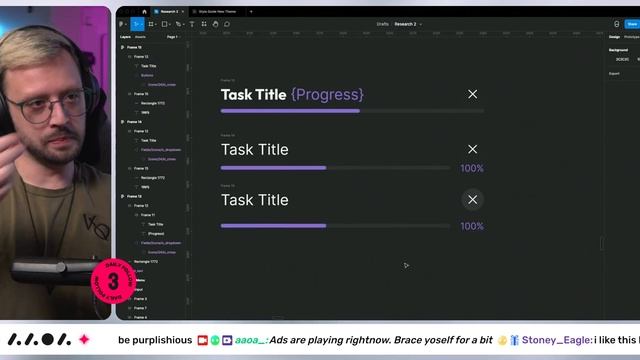Go to the Figma Home icon
Image resolution: width=640 pixels, height=360 pixels.
click(144, 11)
